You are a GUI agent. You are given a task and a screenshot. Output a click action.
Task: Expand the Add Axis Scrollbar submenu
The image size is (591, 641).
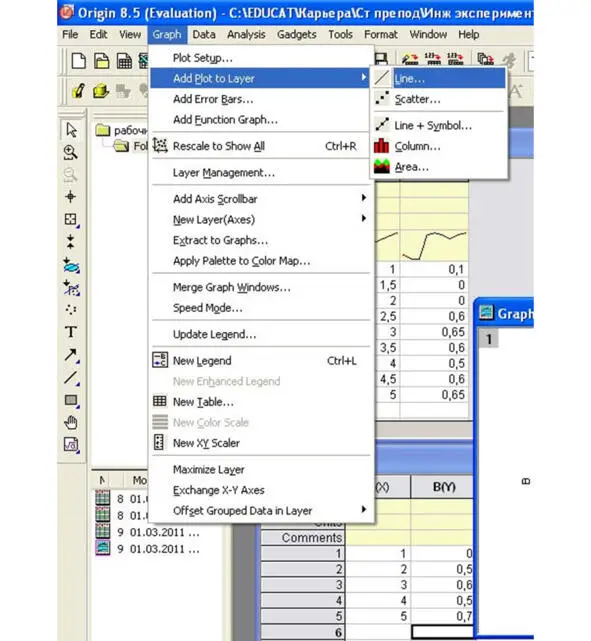(260, 199)
